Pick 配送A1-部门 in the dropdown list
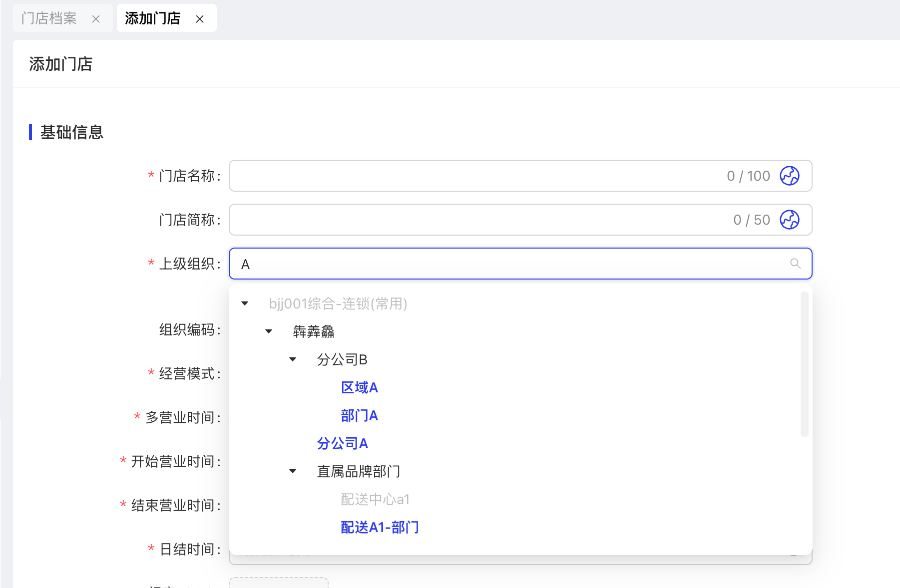Image resolution: width=900 pixels, height=588 pixels. pyautogui.click(x=380, y=527)
